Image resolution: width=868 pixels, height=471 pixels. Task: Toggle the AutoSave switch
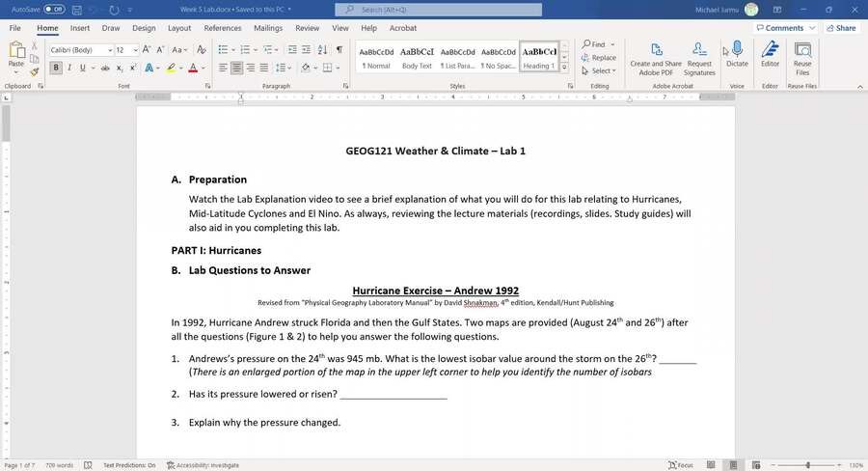(x=54, y=9)
